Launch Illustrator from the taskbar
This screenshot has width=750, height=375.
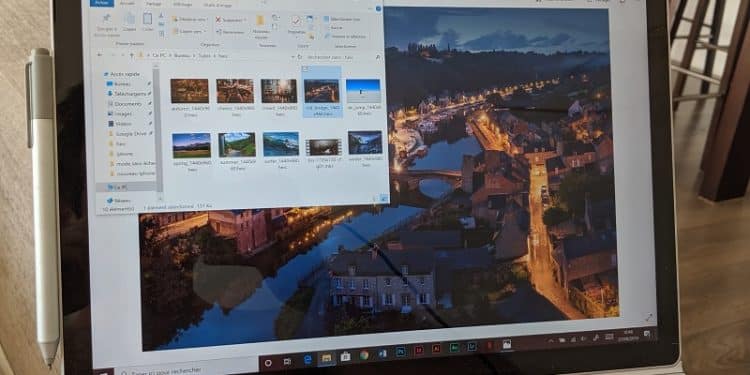pos(437,349)
